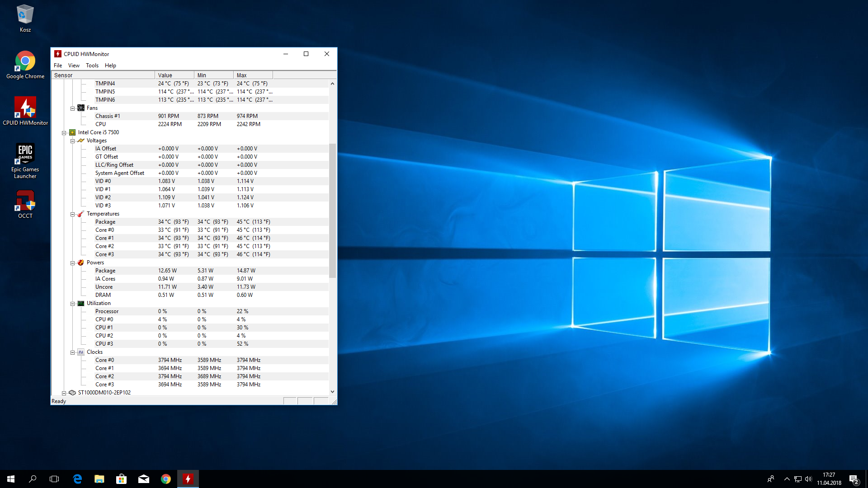The height and width of the screenshot is (488, 868).
Task: Open the Microsoft Store taskbar icon
Action: point(121,479)
